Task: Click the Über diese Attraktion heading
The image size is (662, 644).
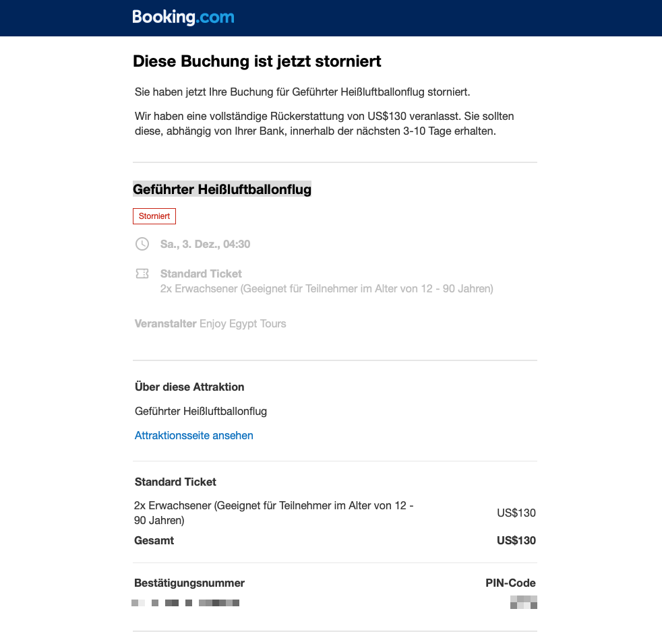Action: [189, 387]
